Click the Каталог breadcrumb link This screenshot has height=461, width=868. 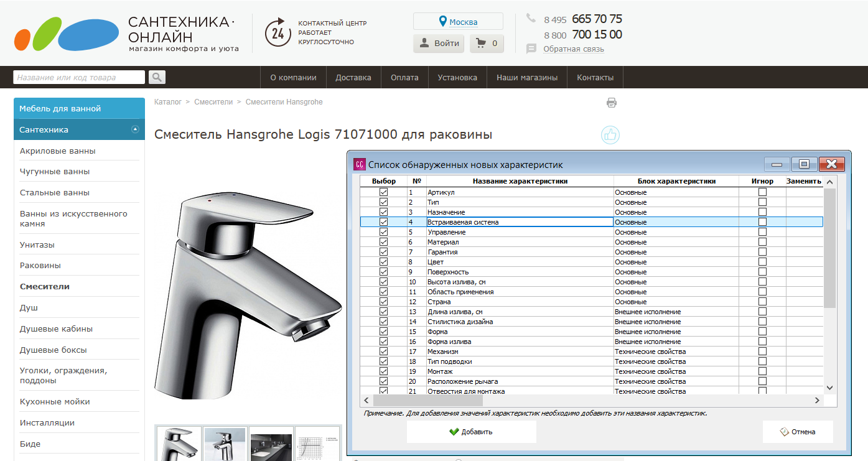(x=168, y=101)
